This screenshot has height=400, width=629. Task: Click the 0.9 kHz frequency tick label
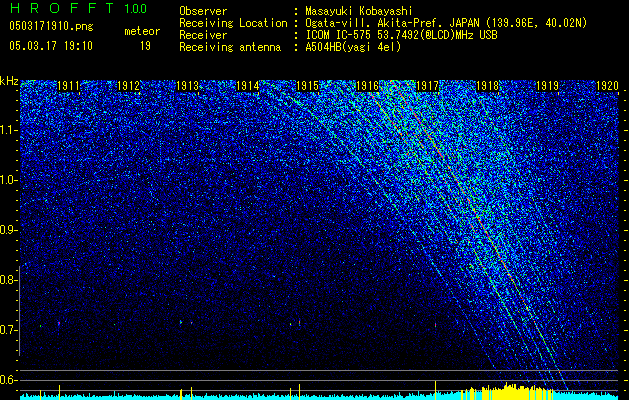point(9,230)
